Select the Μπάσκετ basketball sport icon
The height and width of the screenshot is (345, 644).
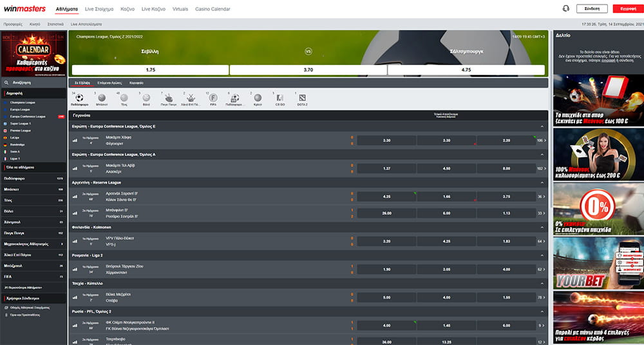(102, 98)
